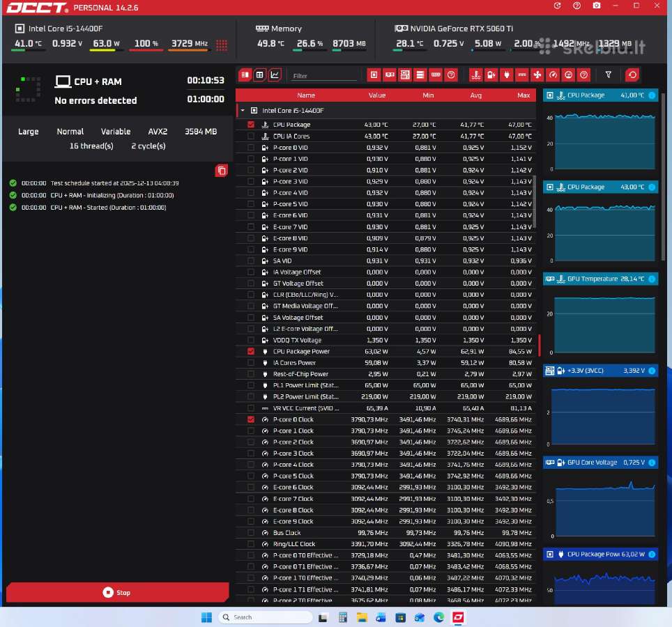Image resolution: width=672 pixels, height=627 pixels.
Task: Click the refresh icon in the title bar
Action: 557,6
